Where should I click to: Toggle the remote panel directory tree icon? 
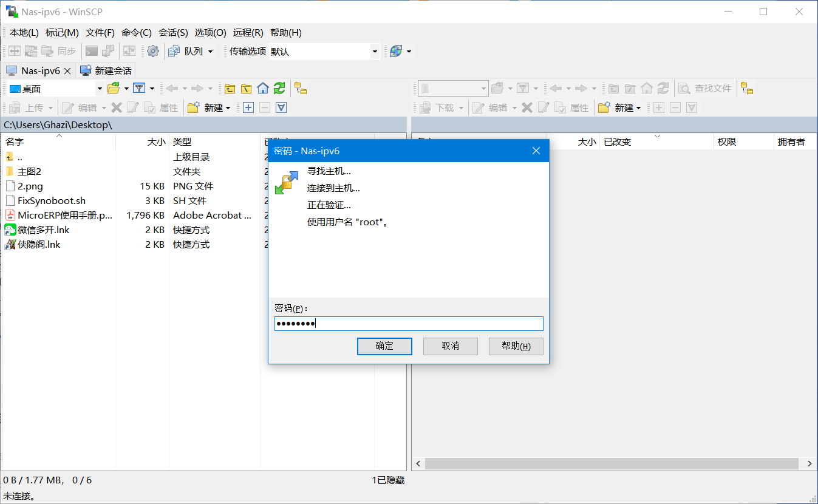coord(747,89)
